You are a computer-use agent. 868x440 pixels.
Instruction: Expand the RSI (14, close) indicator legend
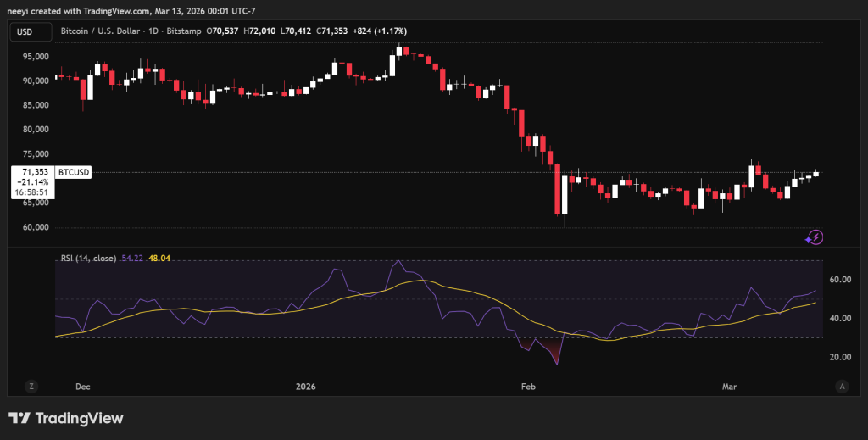click(88, 257)
